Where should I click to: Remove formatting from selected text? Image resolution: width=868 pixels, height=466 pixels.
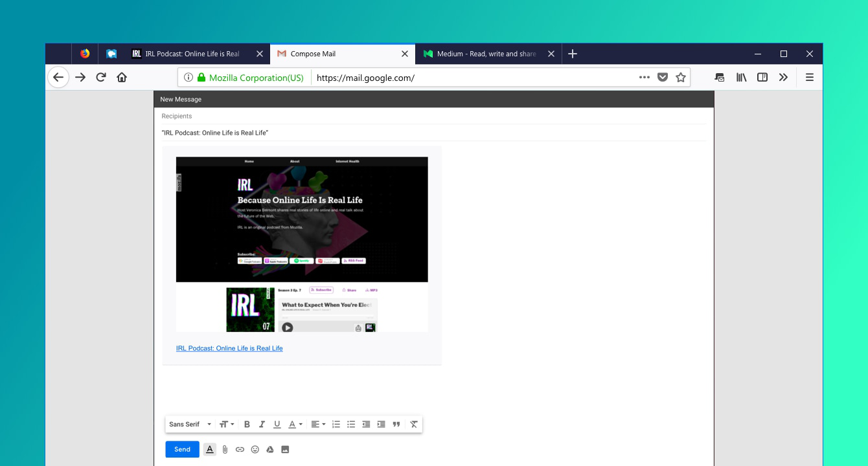414,424
